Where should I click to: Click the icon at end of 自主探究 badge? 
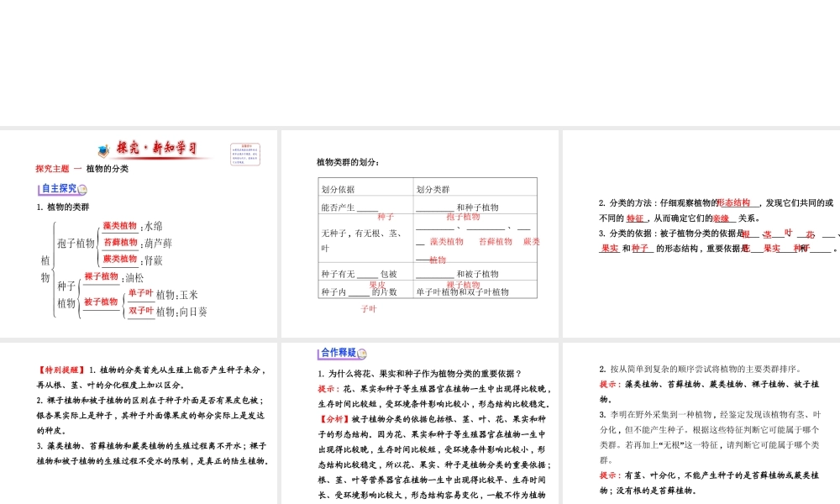click(x=82, y=189)
